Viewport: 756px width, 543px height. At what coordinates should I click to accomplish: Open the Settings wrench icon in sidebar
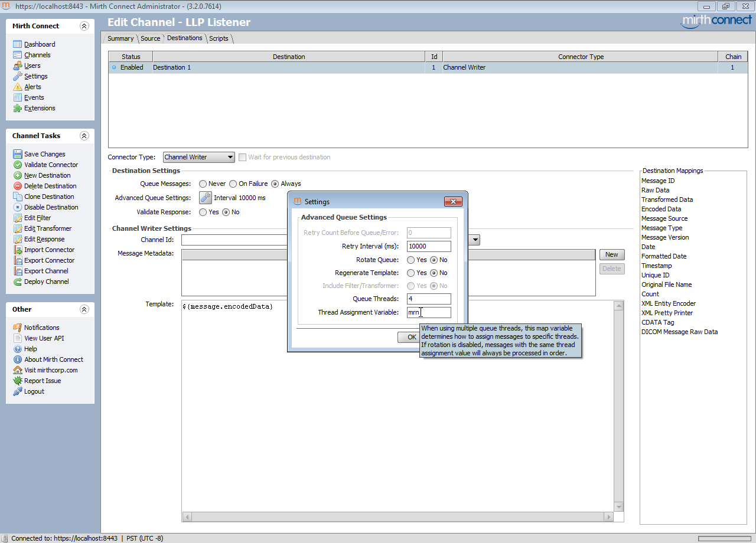[x=18, y=76]
